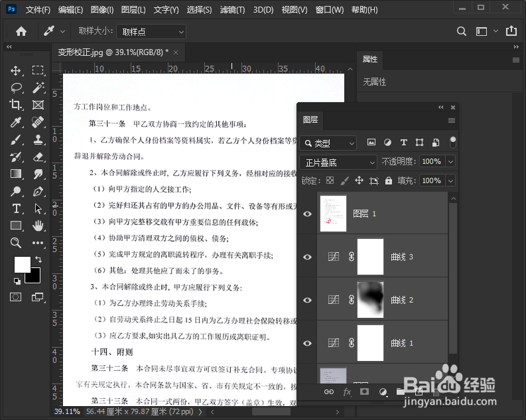This screenshot has width=526, height=420.
Task: Turn layer filtering on or off
Action: [x=453, y=142]
